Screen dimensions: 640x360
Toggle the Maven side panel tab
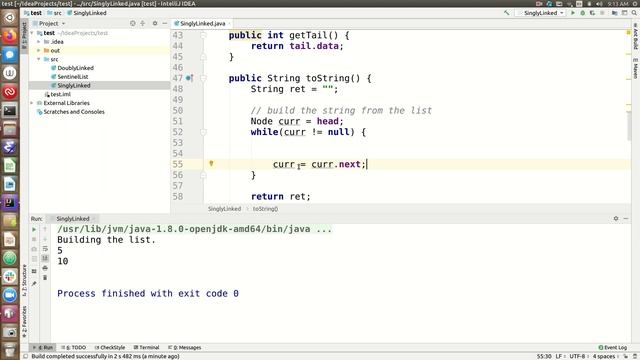click(x=636, y=68)
